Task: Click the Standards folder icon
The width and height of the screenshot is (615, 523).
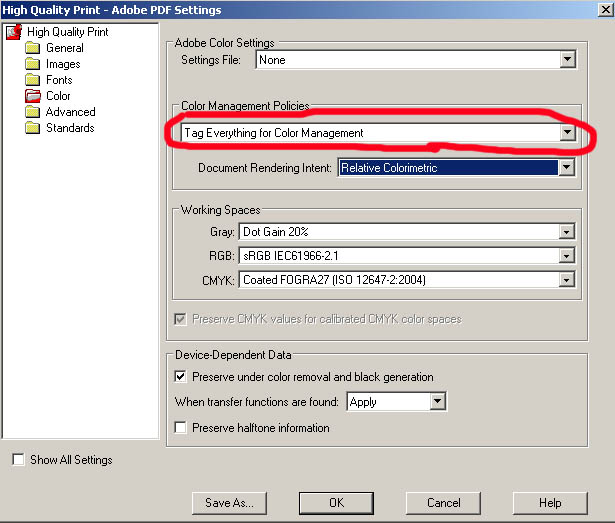Action: click(x=33, y=128)
